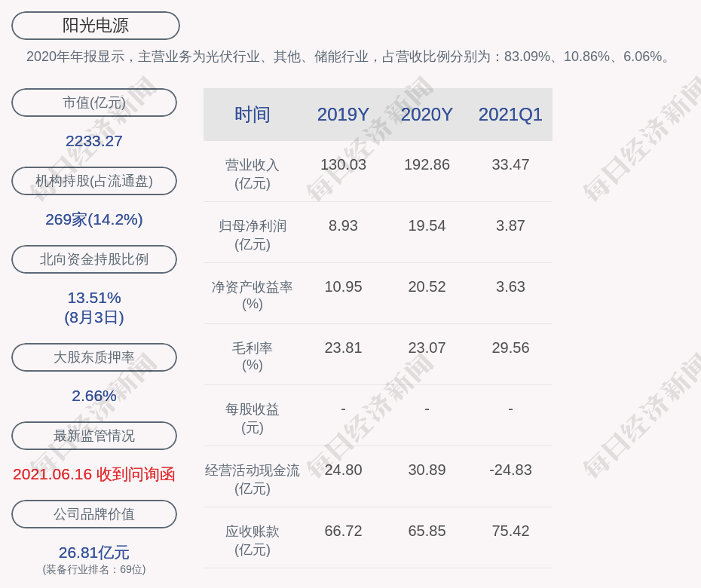
Task: Select the -24.83 cash flow cell
Action: pyautogui.click(x=510, y=470)
